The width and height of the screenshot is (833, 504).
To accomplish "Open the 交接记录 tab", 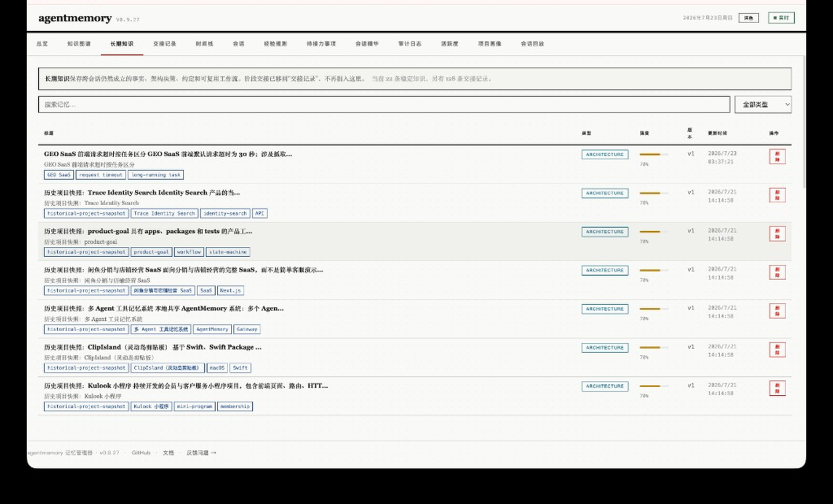I will coord(164,44).
